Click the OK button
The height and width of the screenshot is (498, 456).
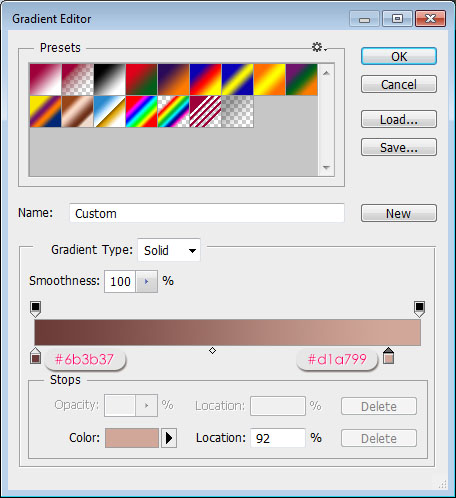[399, 56]
